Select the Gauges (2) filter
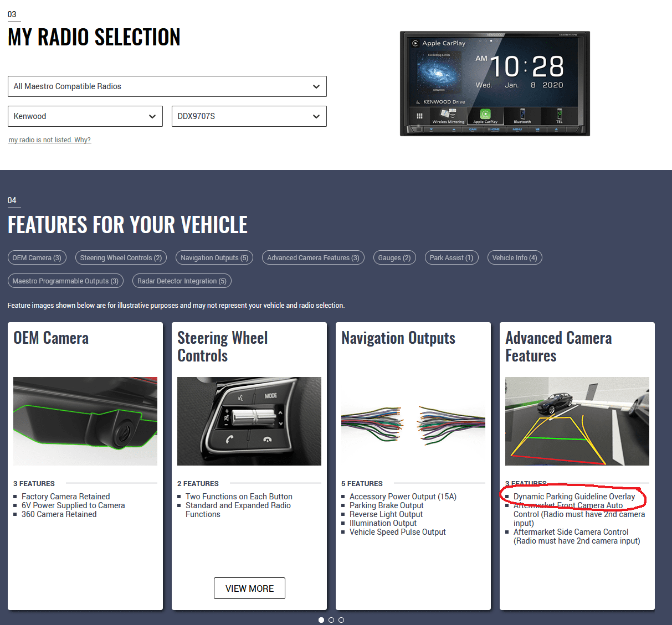Screen dimensions: 672x625 coord(394,257)
